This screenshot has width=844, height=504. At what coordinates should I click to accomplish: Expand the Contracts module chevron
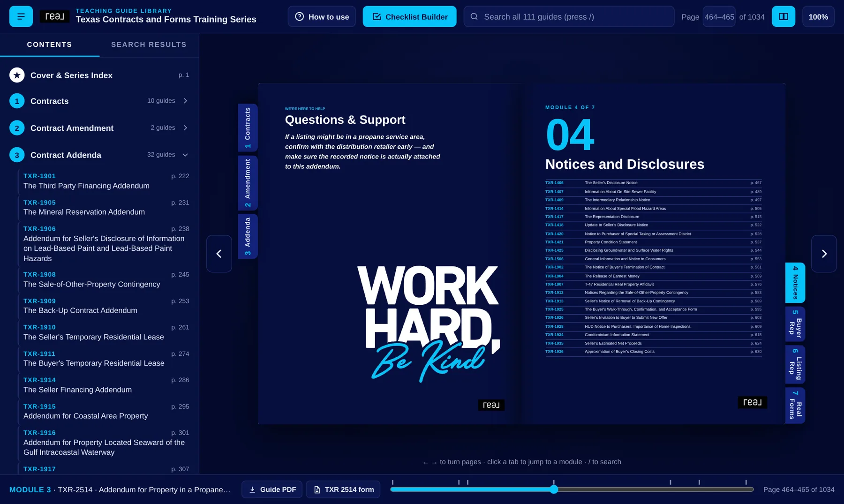[x=186, y=101]
